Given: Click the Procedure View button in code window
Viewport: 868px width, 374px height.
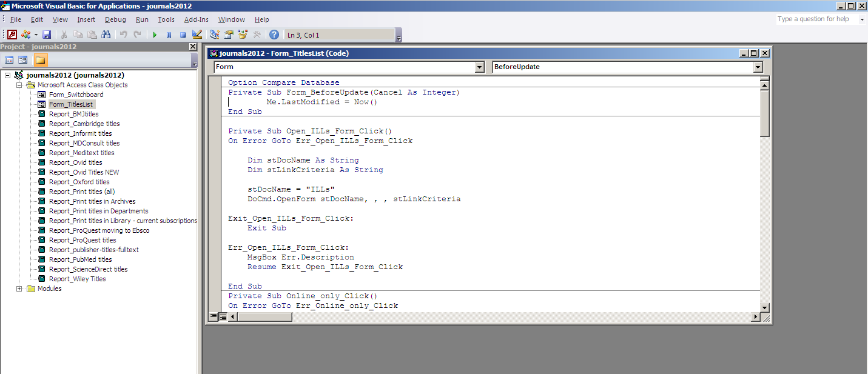Looking at the screenshot, I should click(x=213, y=317).
